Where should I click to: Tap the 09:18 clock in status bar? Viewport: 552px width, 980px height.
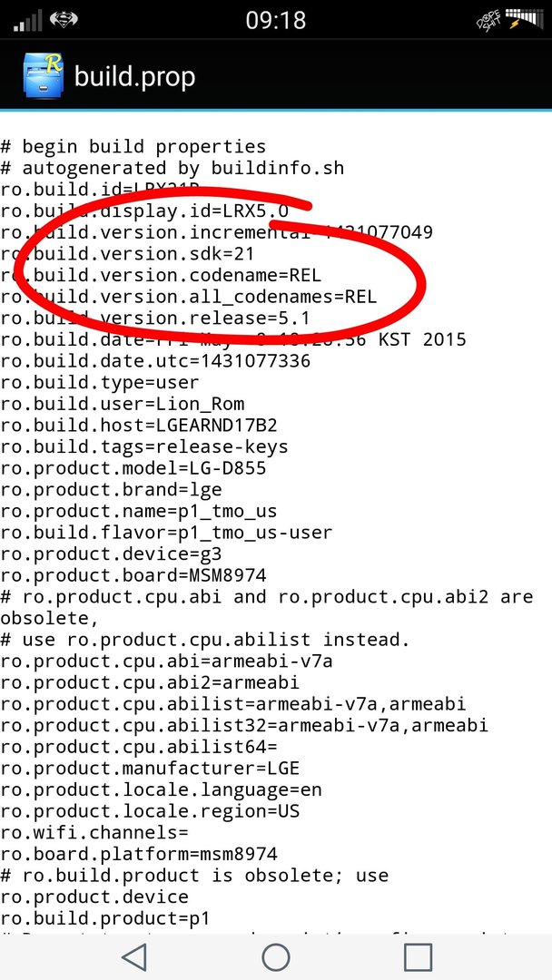pos(276,21)
